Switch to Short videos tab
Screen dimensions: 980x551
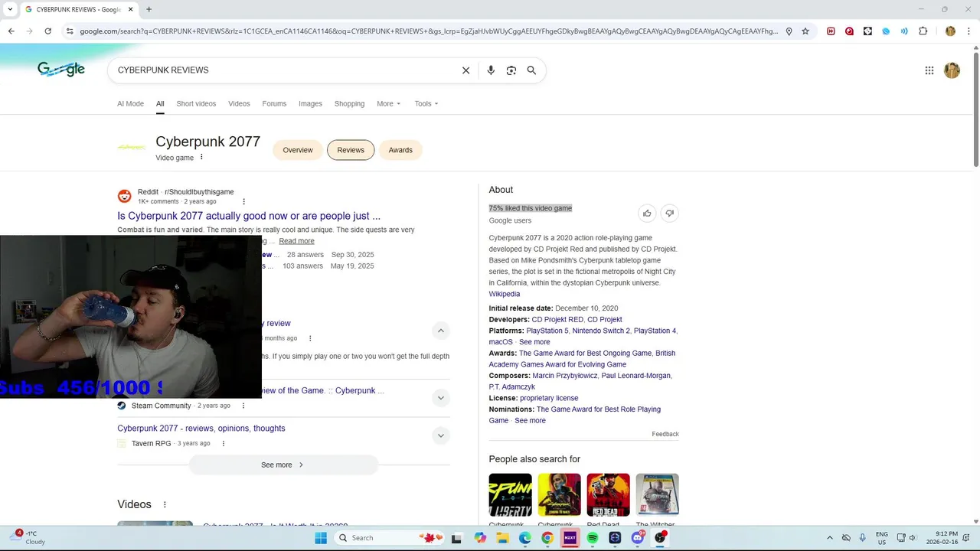[196, 104]
